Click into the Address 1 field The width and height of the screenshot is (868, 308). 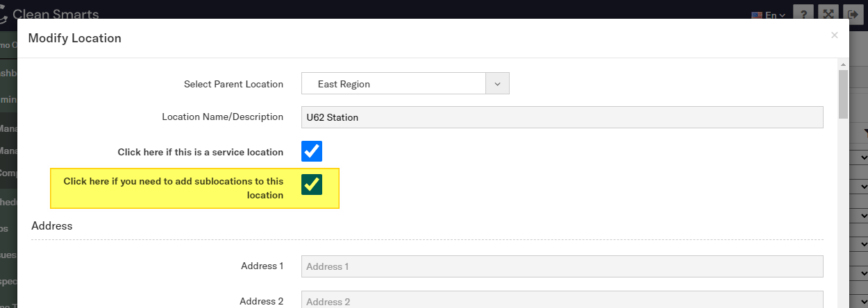point(562,266)
